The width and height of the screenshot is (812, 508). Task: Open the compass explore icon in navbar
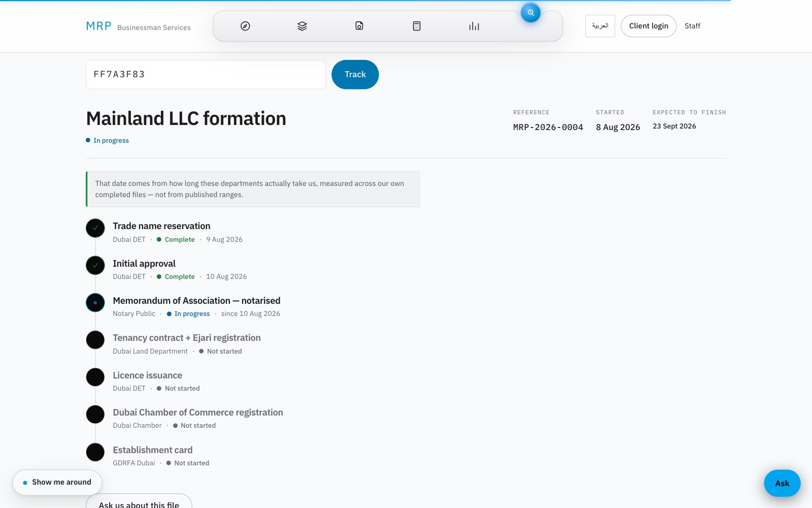click(x=245, y=26)
